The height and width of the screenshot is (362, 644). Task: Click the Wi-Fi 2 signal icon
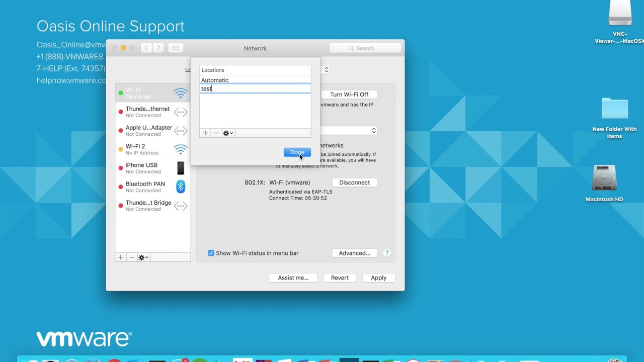[x=181, y=149]
